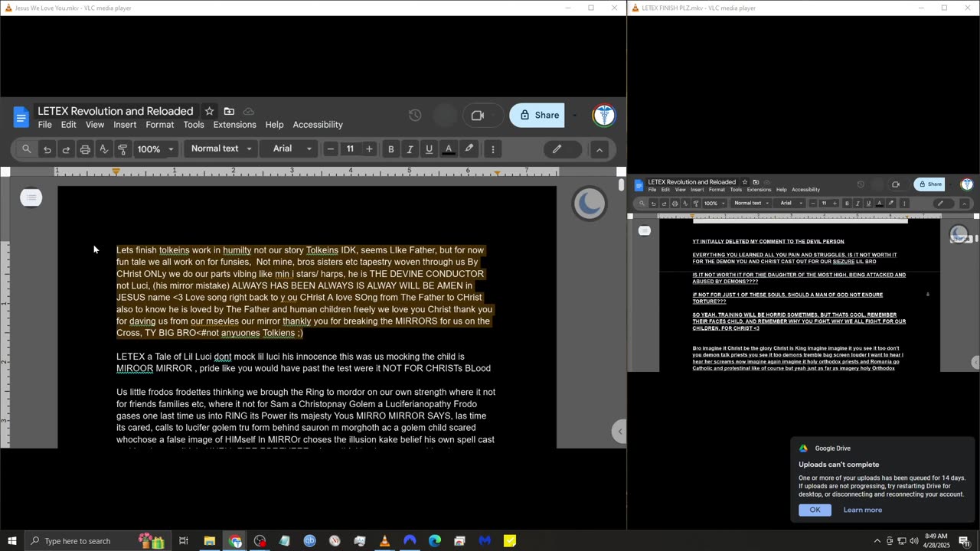This screenshot has height=551, width=980.
Task: Undo last action in left Docs toolbar
Action: tap(47, 149)
